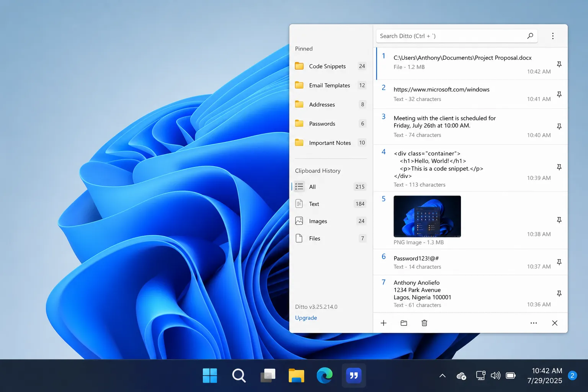
Task: Open Ditto from the taskbar
Action: (354, 376)
